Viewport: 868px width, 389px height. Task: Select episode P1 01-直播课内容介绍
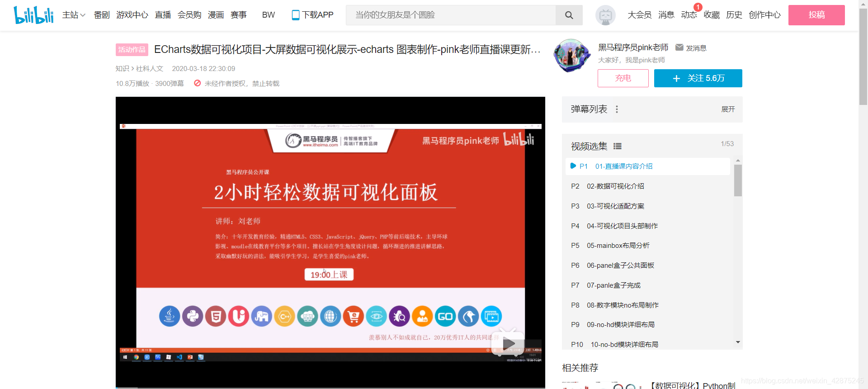coord(647,166)
